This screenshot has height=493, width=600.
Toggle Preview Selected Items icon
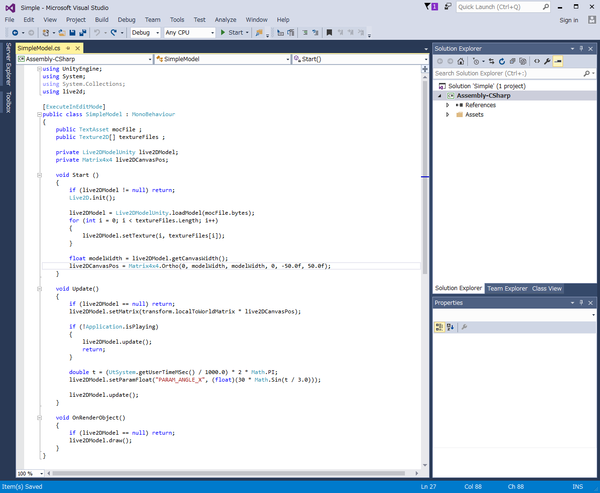(x=558, y=61)
